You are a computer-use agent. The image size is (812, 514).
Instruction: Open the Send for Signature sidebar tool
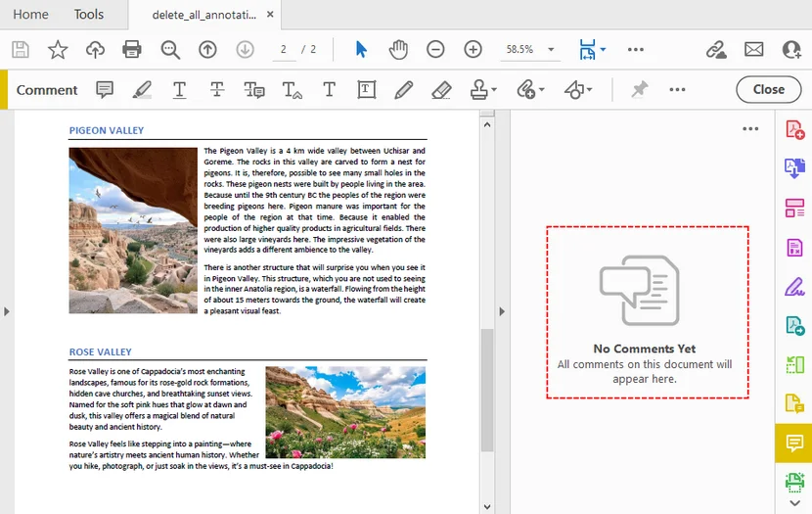point(795,325)
